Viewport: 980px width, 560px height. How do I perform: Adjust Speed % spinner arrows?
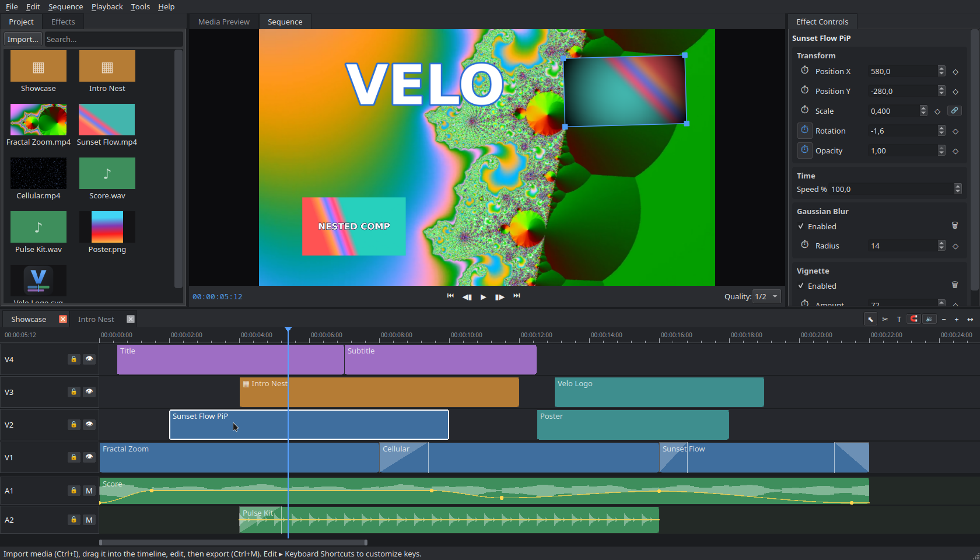[x=958, y=188]
